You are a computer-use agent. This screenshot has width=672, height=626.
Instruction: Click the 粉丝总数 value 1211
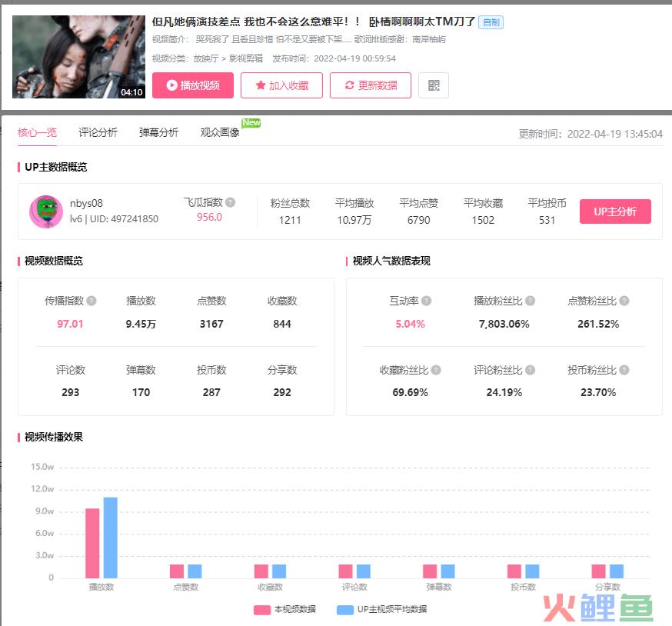pyautogui.click(x=290, y=220)
